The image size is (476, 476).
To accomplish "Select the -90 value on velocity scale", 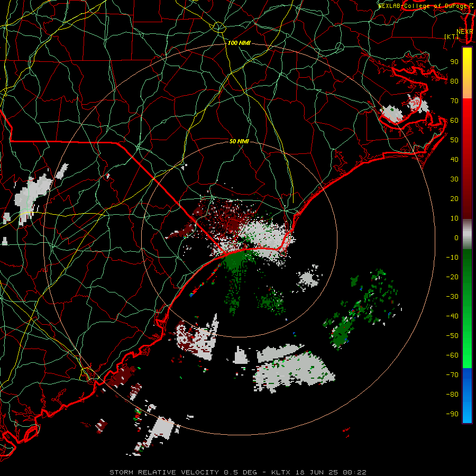I will pos(452,414).
